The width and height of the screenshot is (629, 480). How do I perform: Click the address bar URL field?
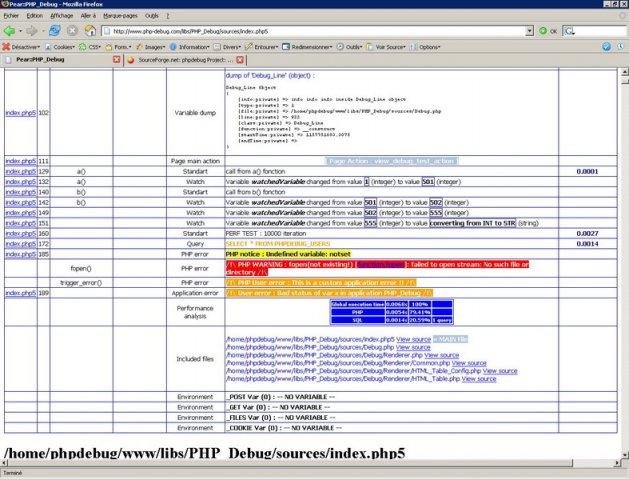pos(318,31)
